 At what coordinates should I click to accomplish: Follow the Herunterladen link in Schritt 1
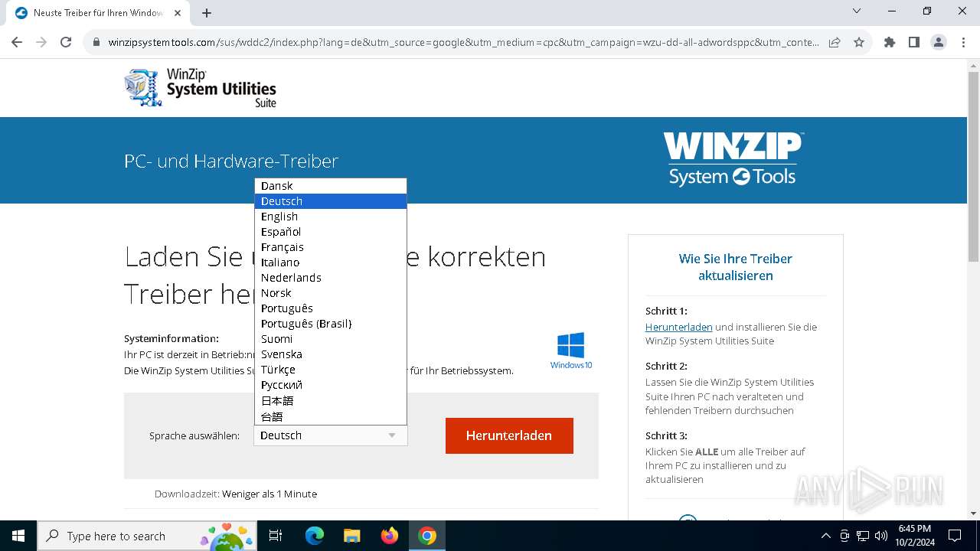[x=679, y=327]
